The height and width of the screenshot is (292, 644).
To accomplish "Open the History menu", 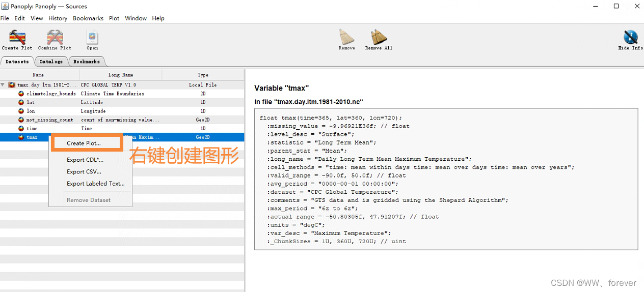I will [58, 18].
